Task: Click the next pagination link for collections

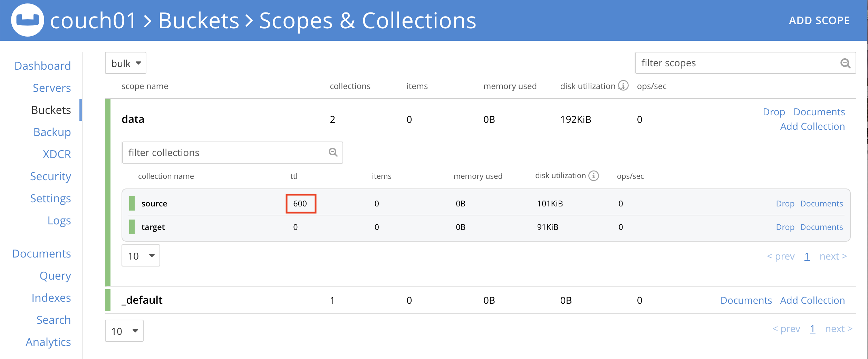Action: pos(833,256)
